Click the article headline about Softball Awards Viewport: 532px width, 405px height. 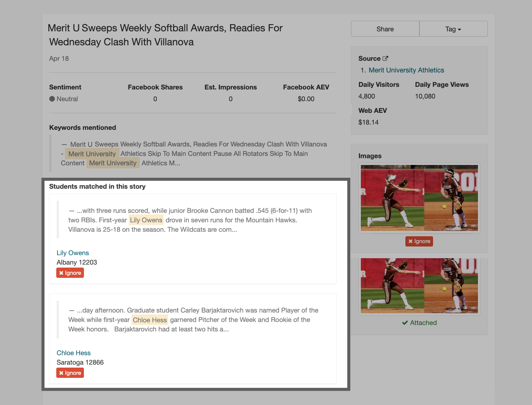[165, 35]
